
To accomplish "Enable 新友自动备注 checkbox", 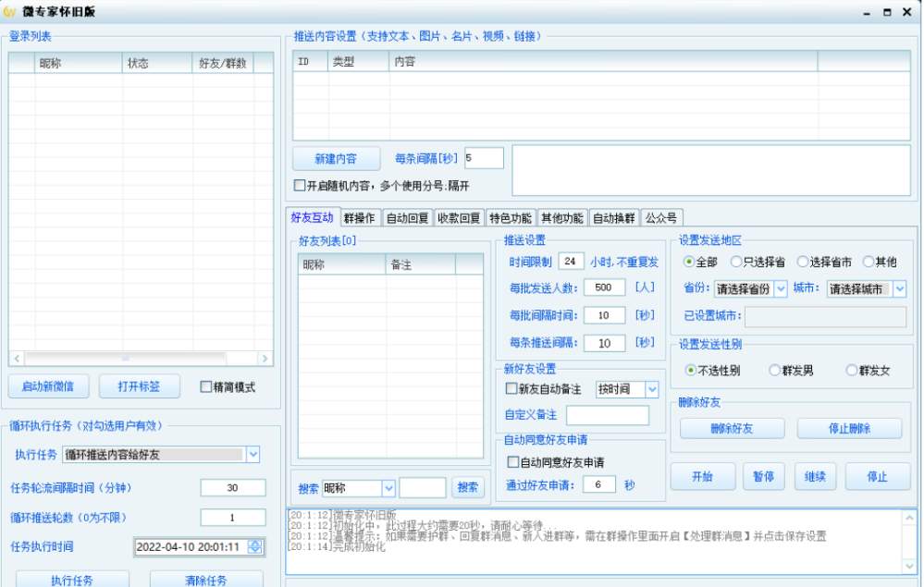I will tap(511, 389).
